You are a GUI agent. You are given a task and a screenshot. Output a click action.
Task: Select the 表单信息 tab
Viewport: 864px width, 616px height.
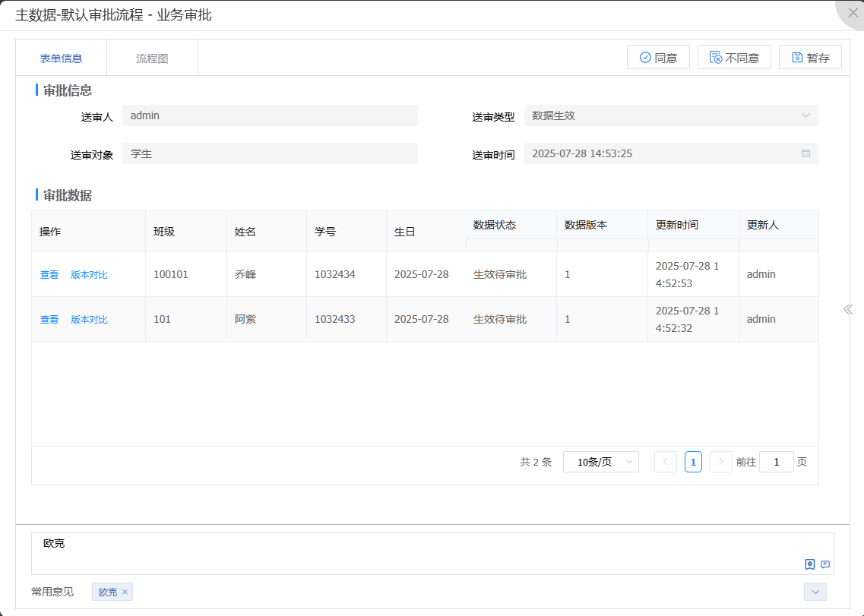click(x=61, y=58)
